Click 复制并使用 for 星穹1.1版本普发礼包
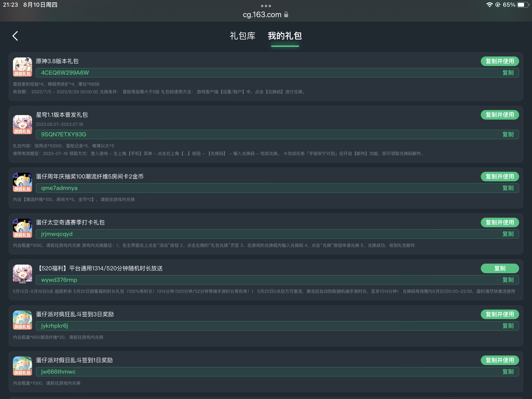Screen dimensions: 532x399 [499, 115]
